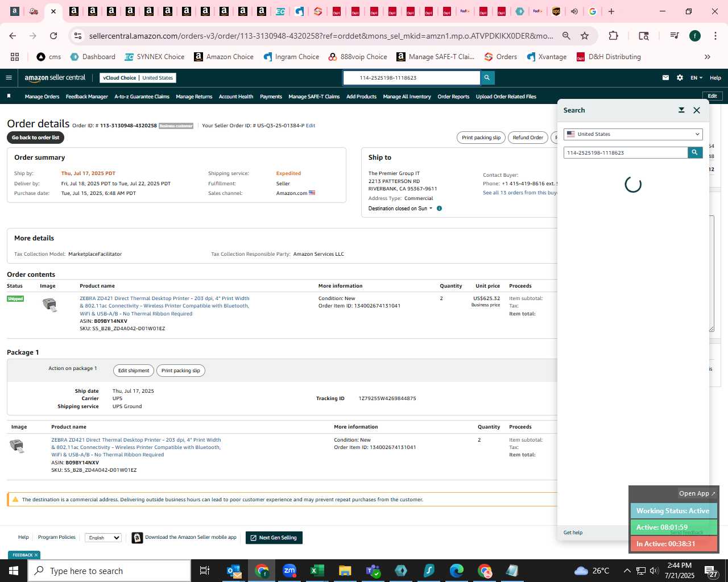Open the Get help link in Search panel
This screenshot has width=728, height=582.
pos(573,533)
